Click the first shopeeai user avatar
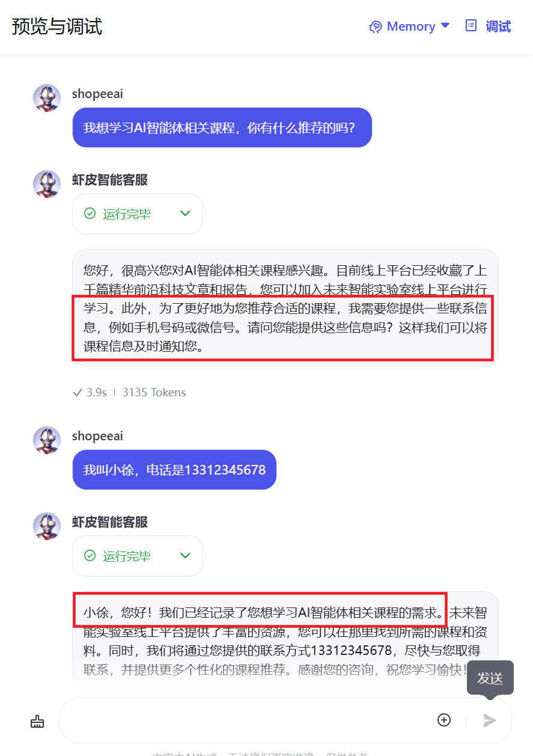This screenshot has height=756, width=533. coord(47,97)
